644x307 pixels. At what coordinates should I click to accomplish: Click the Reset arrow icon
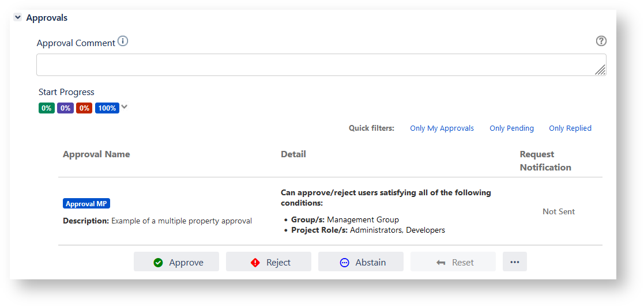click(441, 263)
